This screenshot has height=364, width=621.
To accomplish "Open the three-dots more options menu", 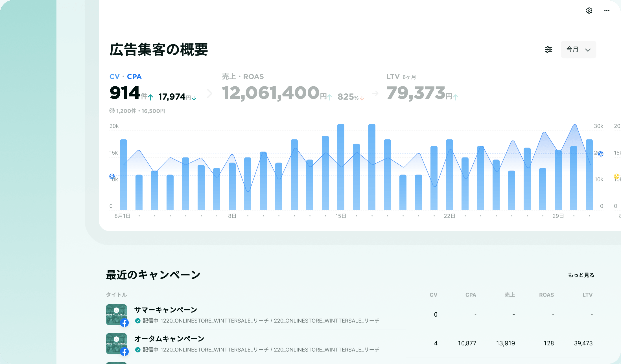I will (607, 11).
